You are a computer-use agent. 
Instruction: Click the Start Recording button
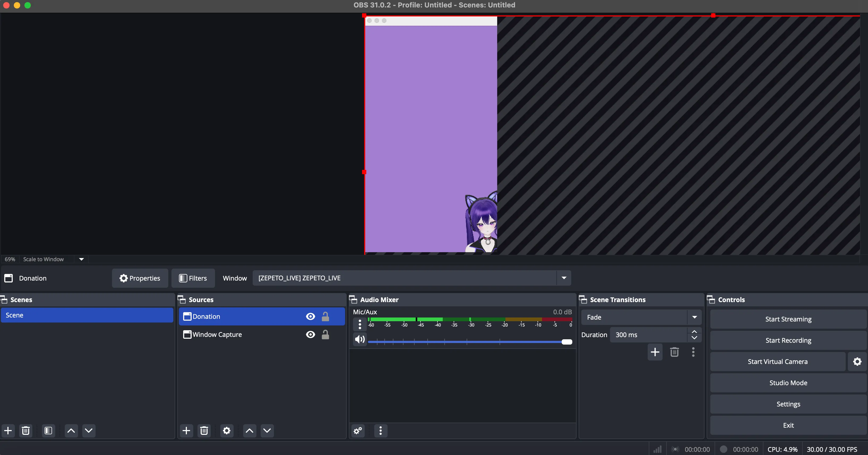click(x=788, y=340)
